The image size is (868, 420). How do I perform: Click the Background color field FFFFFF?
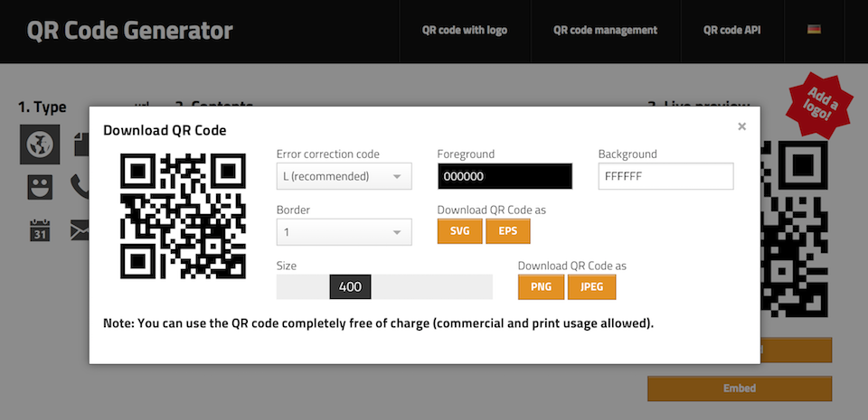tap(666, 176)
